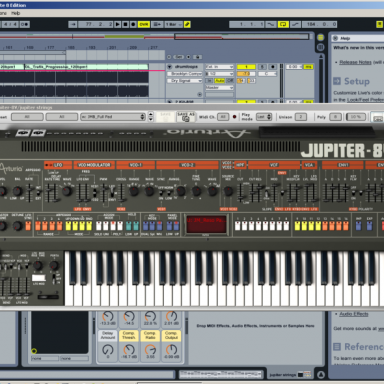Click SAVE AS in Jupiter toolbar

point(186,117)
